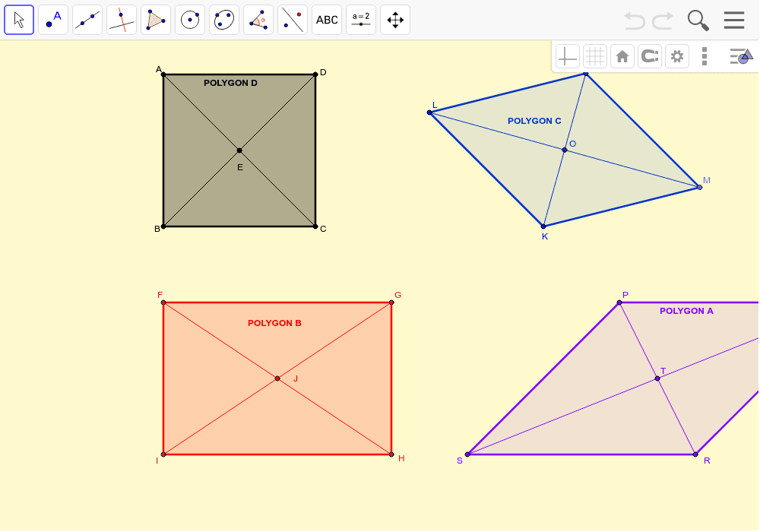Pick the Perpendicular Line tool
760x532 pixels.
[x=122, y=20]
